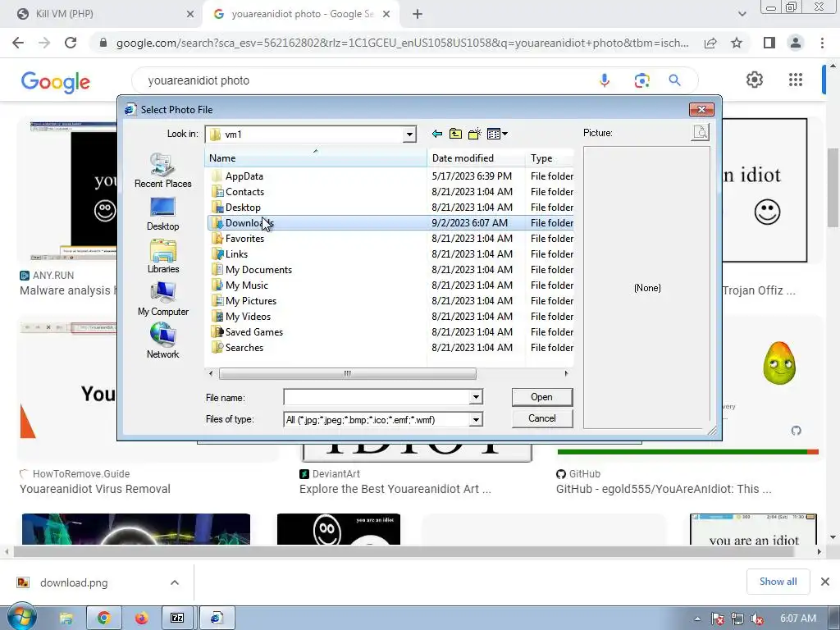The width and height of the screenshot is (840, 630).
Task: Open Chrome profile avatar
Action: click(x=796, y=43)
